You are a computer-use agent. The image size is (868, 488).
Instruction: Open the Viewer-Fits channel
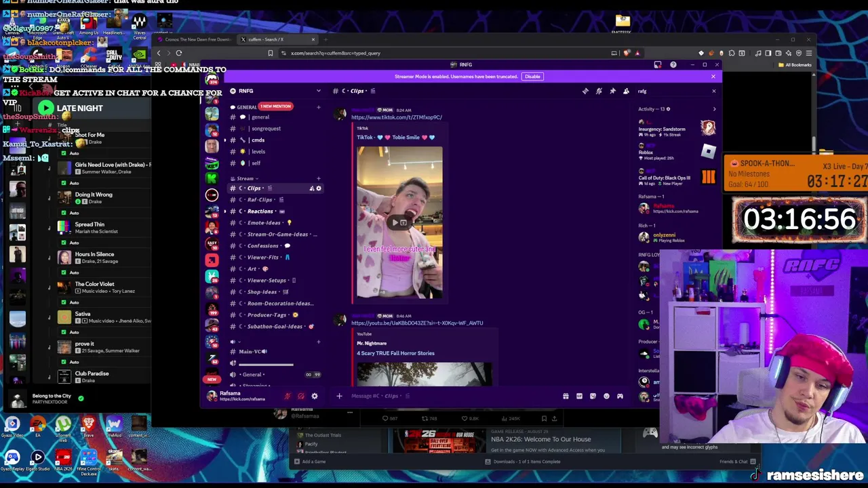point(275,258)
